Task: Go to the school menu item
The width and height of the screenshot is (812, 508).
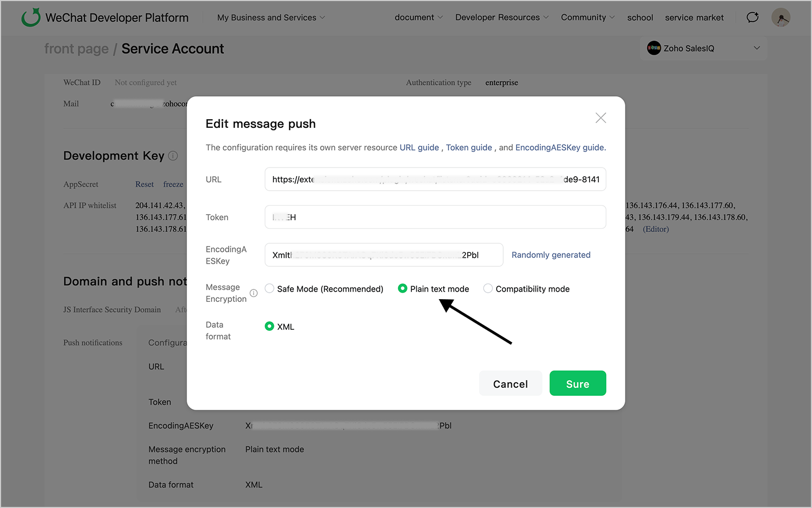Action: pyautogui.click(x=640, y=18)
